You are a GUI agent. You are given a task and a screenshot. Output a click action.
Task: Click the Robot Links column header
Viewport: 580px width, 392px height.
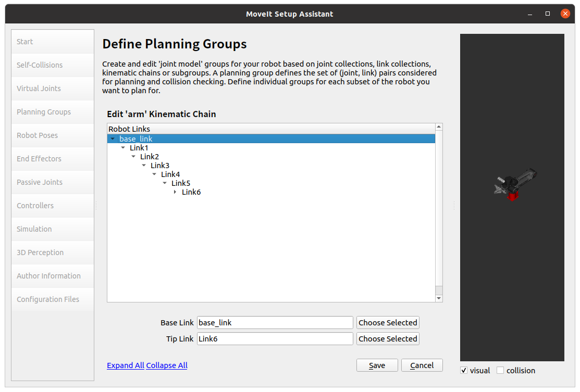coord(271,129)
